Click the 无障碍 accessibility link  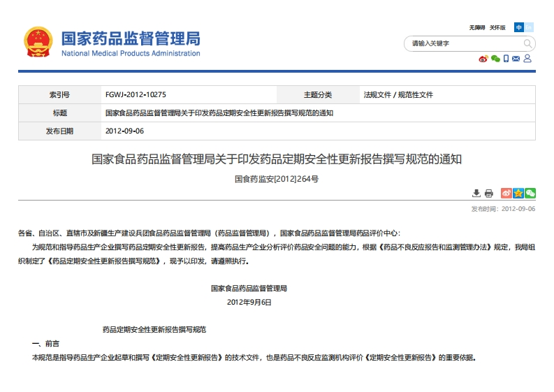coord(476,27)
